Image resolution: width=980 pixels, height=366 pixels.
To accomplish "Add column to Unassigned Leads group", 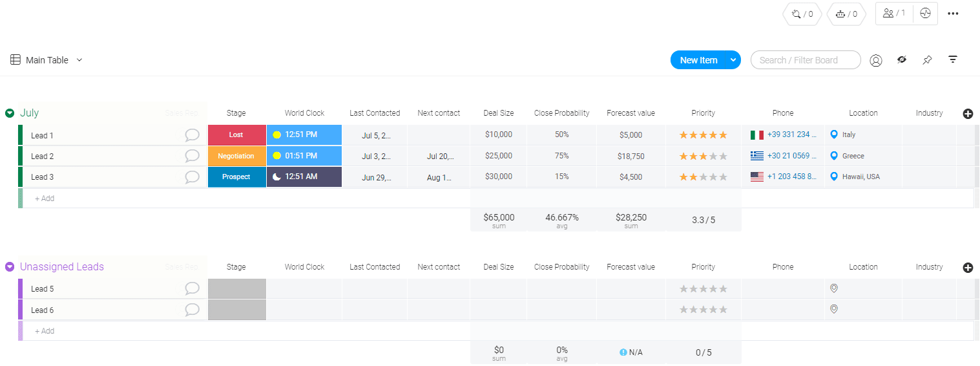I will point(968,268).
